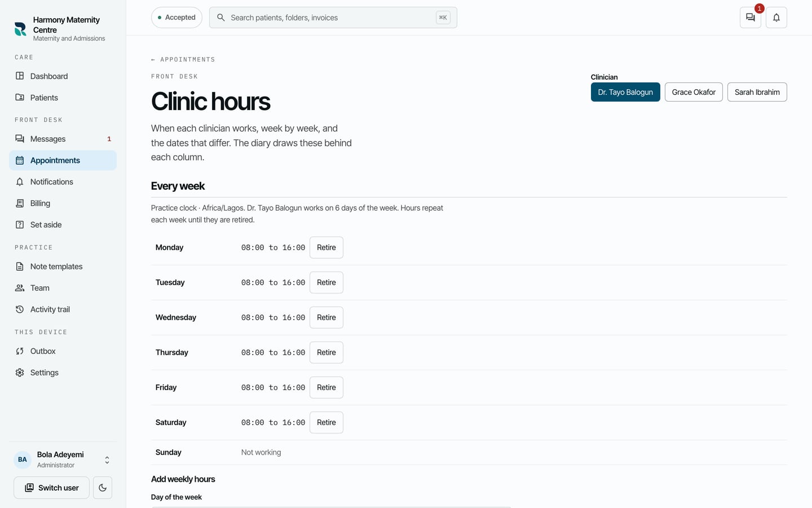This screenshot has height=508, width=812.
Task: Click the Accepted status pill
Action: tap(176, 17)
